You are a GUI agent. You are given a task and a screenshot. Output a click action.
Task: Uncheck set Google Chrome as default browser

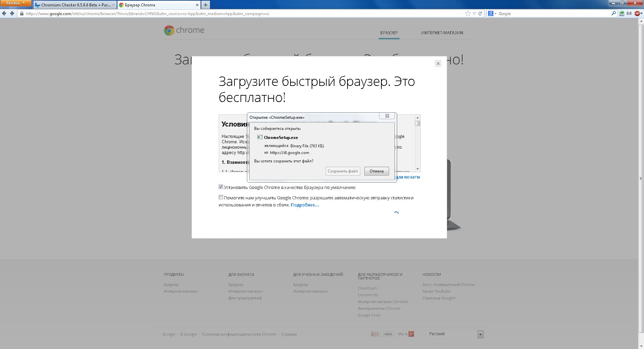pyautogui.click(x=221, y=187)
